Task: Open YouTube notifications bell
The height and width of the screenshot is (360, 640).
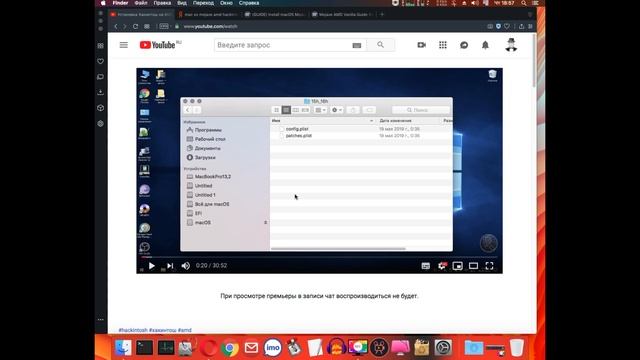Action: [485, 45]
